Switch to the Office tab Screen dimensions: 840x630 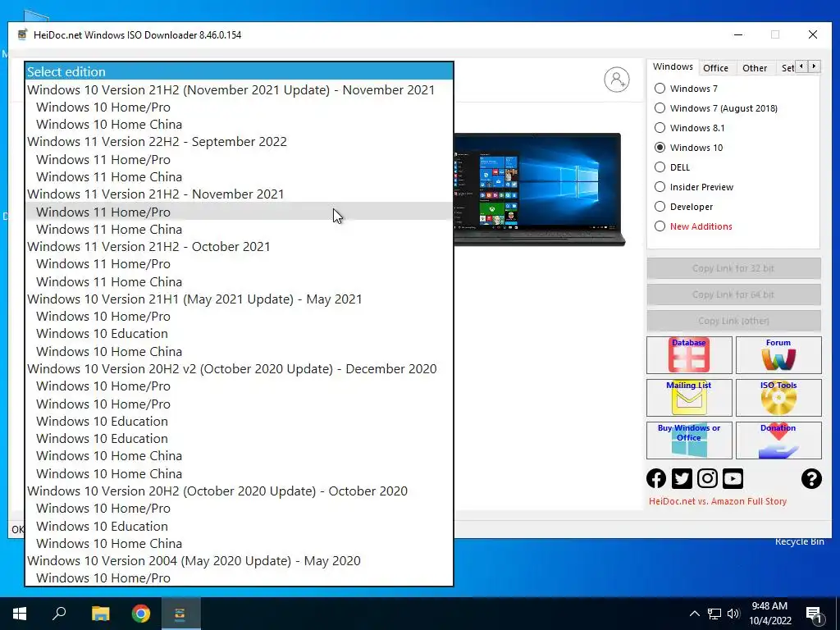[x=715, y=68]
